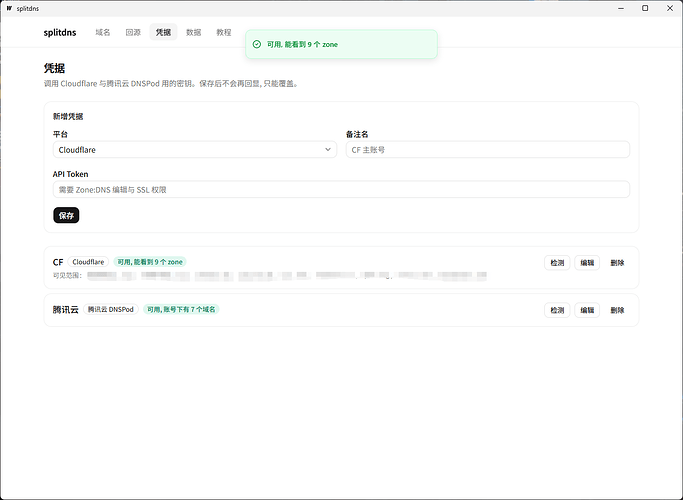Go to the 数据 tab
Viewport: 683px width, 500px height.
click(x=193, y=32)
